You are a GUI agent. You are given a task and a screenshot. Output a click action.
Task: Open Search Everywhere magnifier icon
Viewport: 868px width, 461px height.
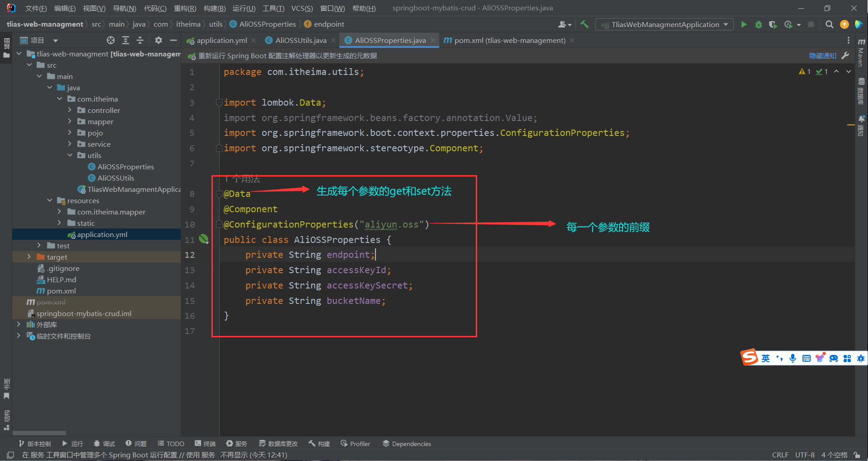[x=829, y=24]
